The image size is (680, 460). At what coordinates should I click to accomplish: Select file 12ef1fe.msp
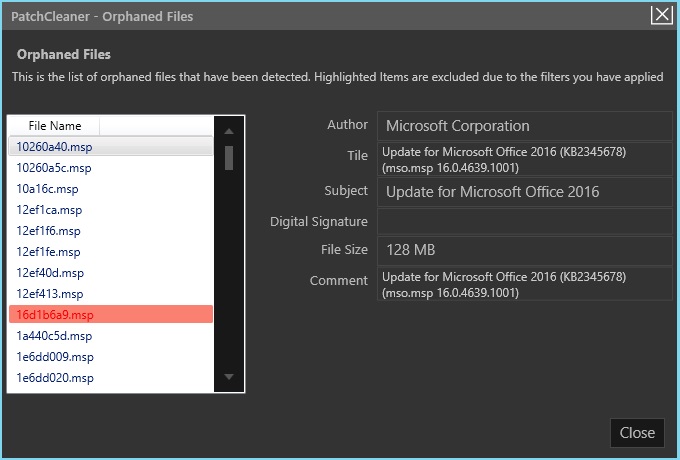pyautogui.click(x=49, y=251)
